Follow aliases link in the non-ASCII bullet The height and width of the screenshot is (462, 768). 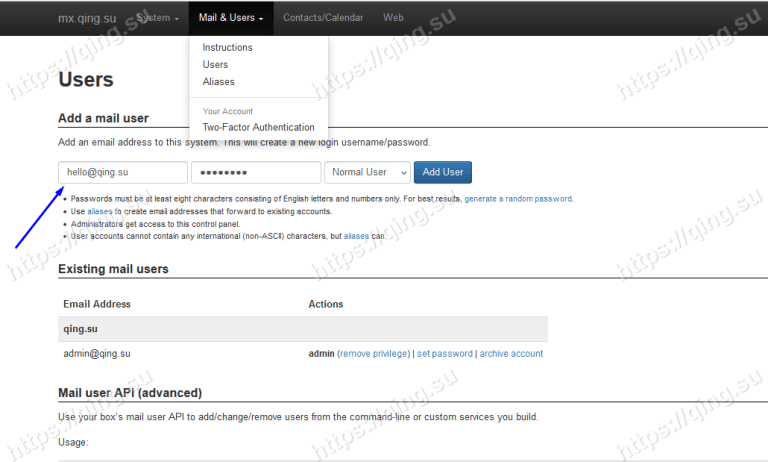pyautogui.click(x=357, y=236)
